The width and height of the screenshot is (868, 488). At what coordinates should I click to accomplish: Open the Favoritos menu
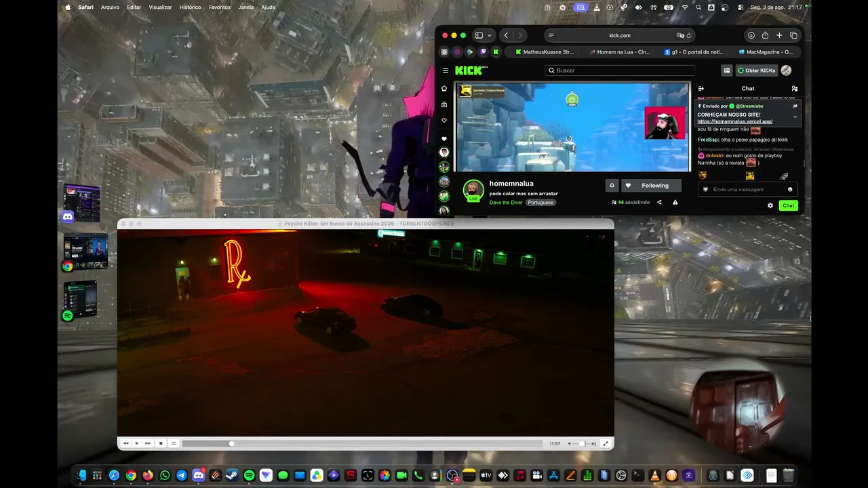220,7
